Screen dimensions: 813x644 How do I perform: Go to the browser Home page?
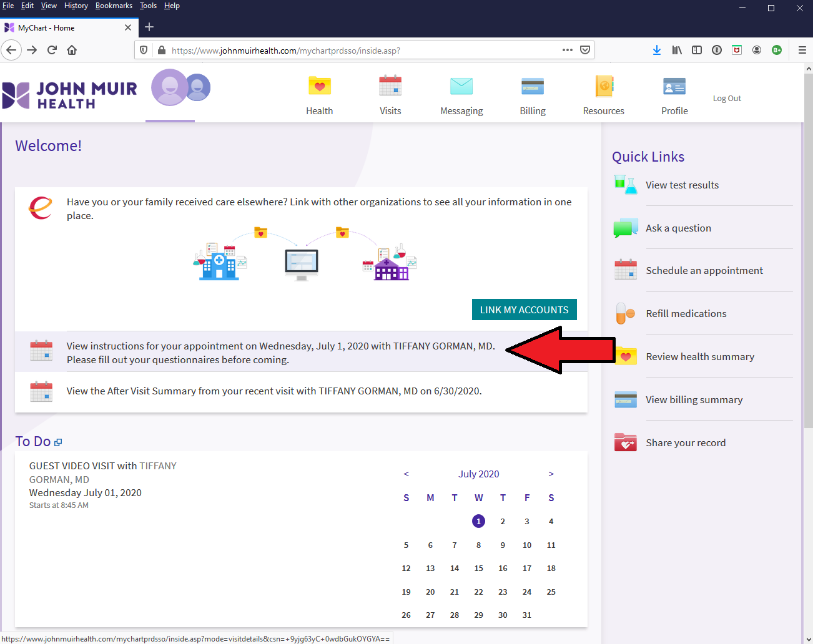72,50
